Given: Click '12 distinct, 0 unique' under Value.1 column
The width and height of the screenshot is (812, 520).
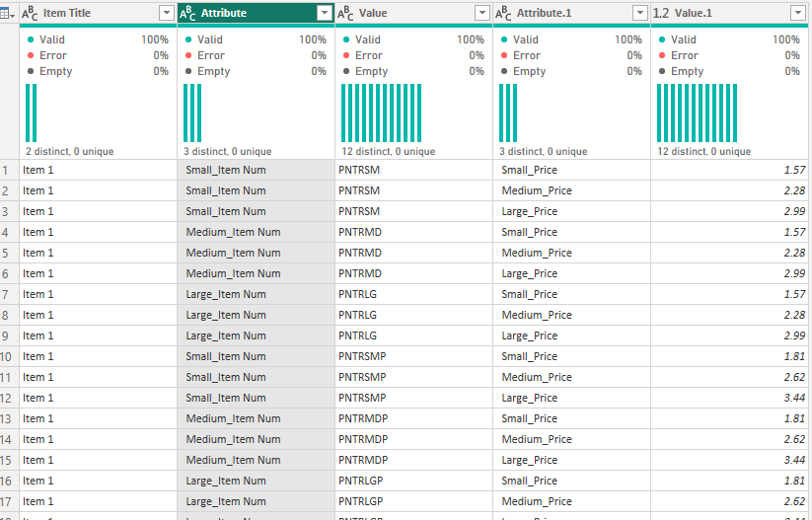Looking at the screenshot, I should pyautogui.click(x=704, y=151).
